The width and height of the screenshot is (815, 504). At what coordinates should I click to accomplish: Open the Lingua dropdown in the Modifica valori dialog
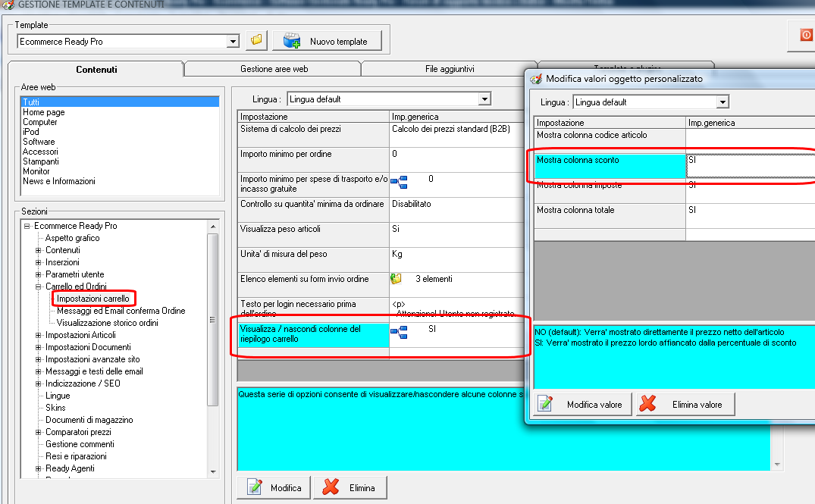(723, 102)
